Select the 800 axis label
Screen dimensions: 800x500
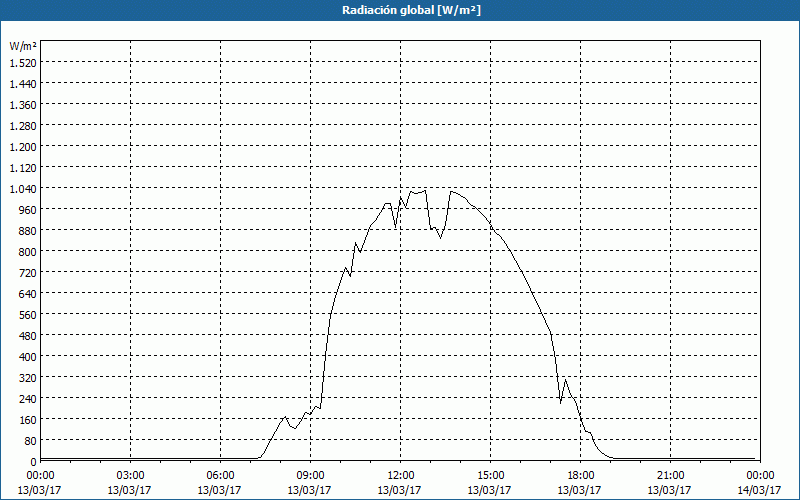[x=28, y=252]
